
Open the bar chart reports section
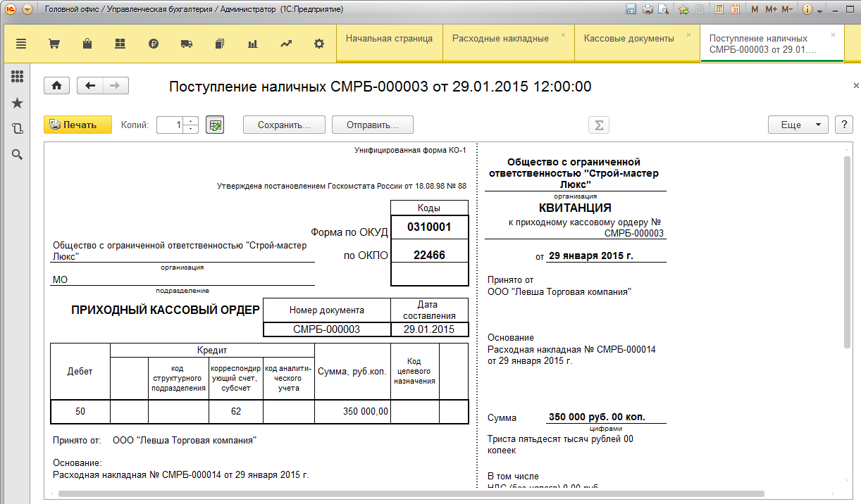point(252,44)
